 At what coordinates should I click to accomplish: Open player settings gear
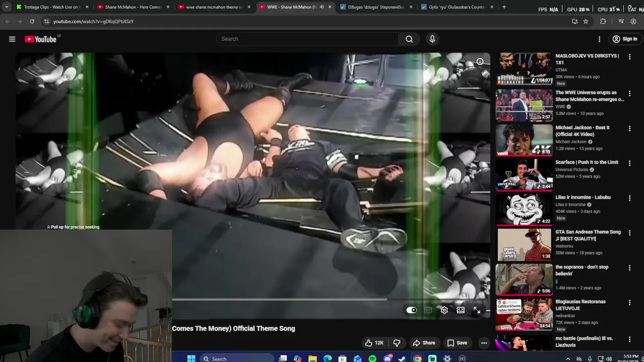(x=444, y=310)
